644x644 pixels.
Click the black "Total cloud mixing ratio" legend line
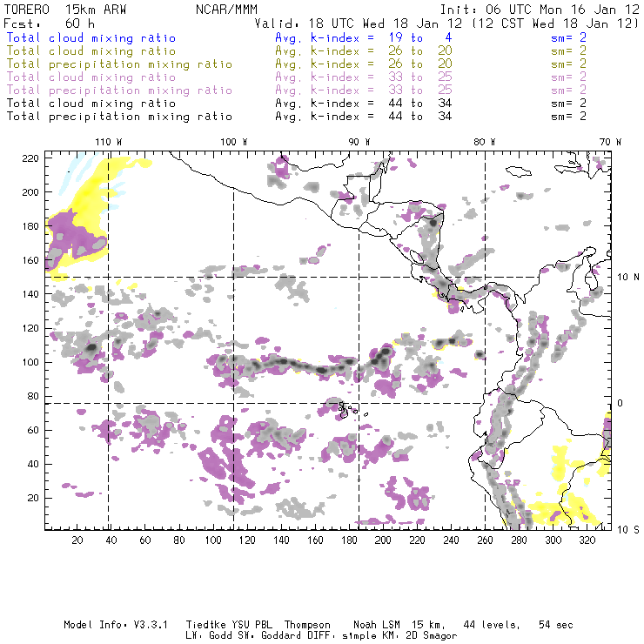point(91,104)
